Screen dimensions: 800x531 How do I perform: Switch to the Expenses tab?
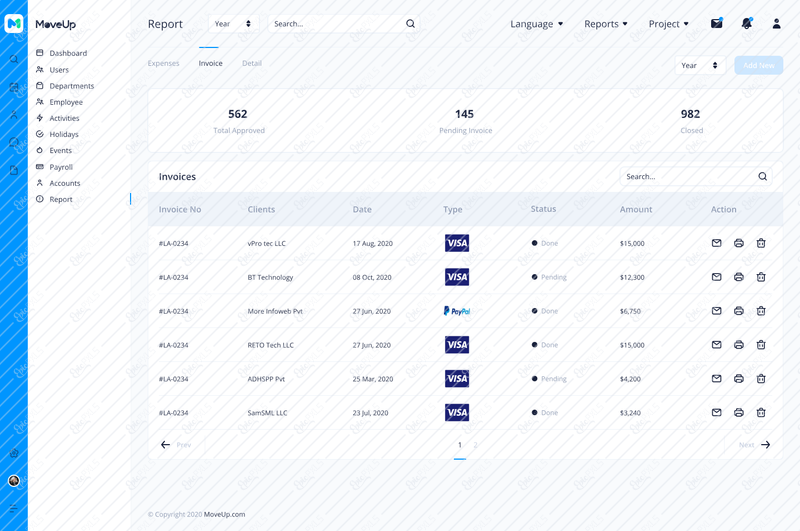pos(163,63)
